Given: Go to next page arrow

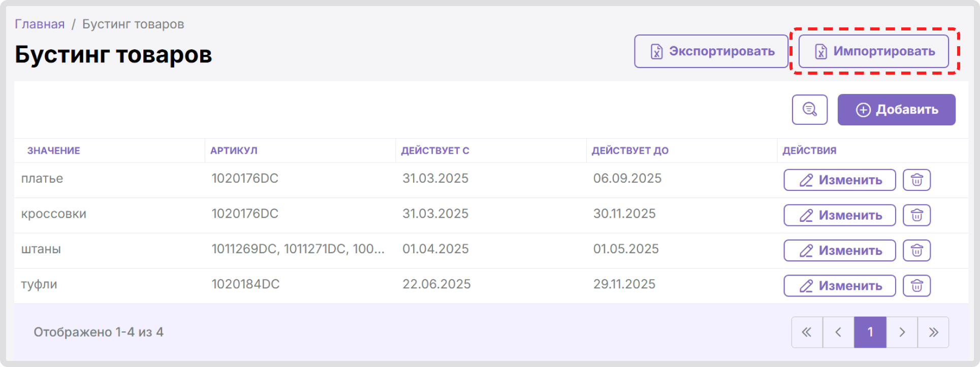Looking at the screenshot, I should tap(902, 332).
